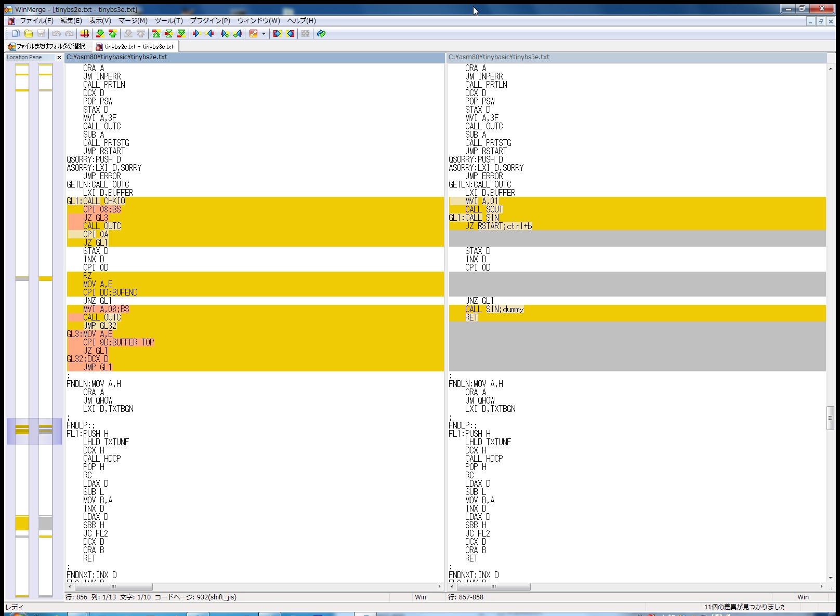Click Copy all to left icon
Image resolution: width=840 pixels, height=616 pixels.
[x=290, y=34]
